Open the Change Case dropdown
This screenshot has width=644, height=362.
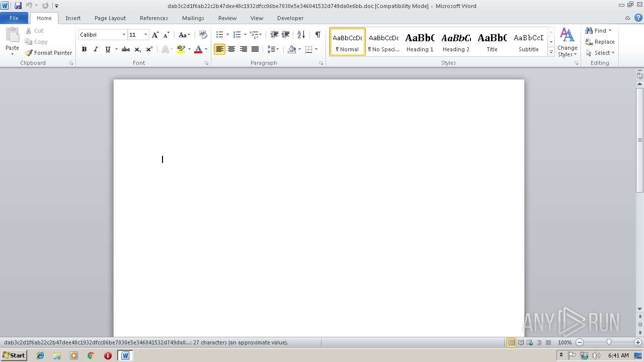pyautogui.click(x=184, y=35)
